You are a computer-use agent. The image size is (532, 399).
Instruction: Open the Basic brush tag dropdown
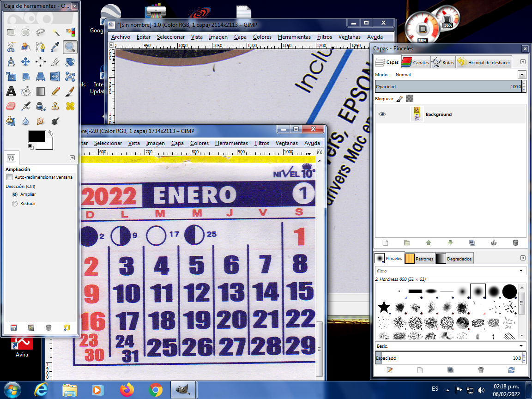pos(521,346)
